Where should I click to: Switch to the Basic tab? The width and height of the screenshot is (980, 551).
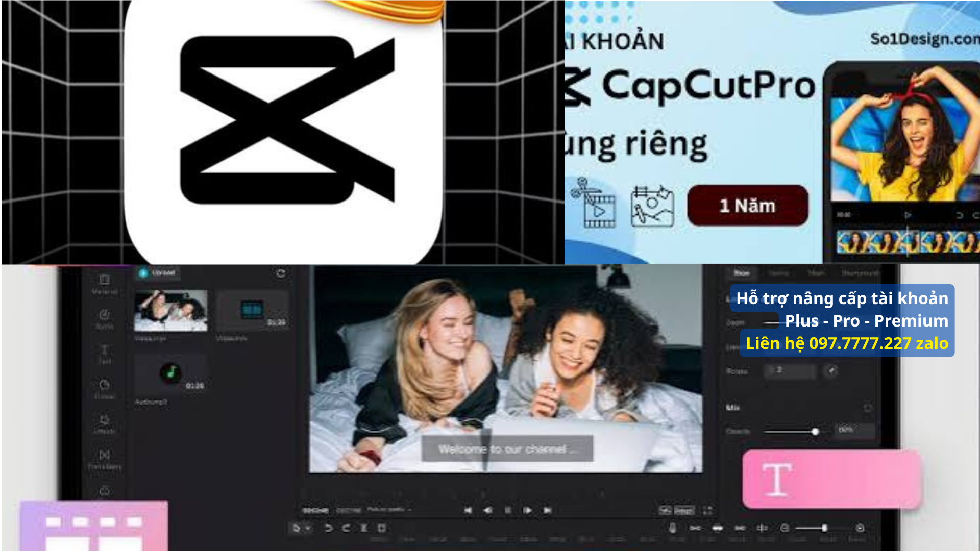742,273
